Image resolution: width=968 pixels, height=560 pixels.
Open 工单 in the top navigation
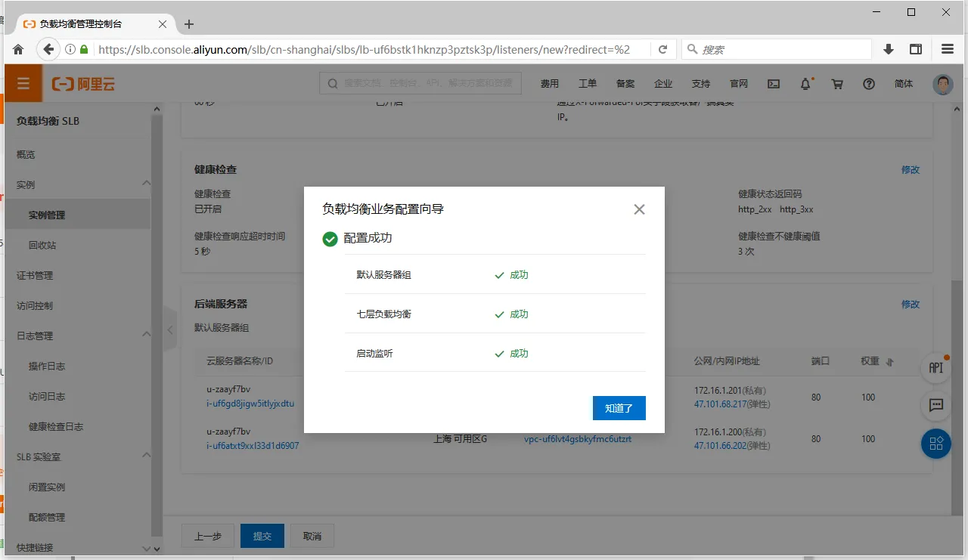point(588,84)
